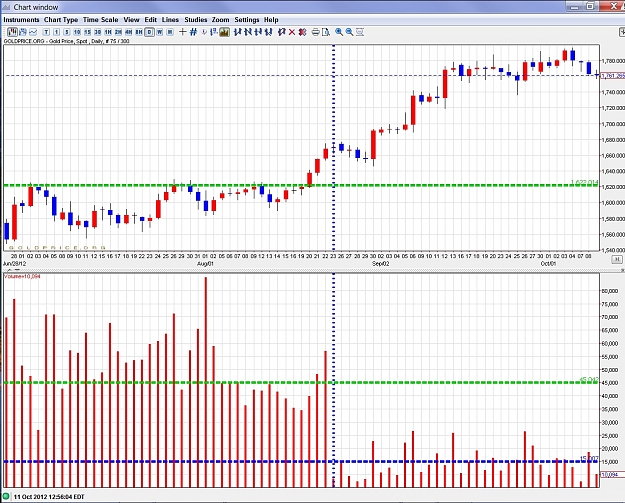Click the current price label 1,761.285
This screenshot has height=503, width=625.
[613, 76]
